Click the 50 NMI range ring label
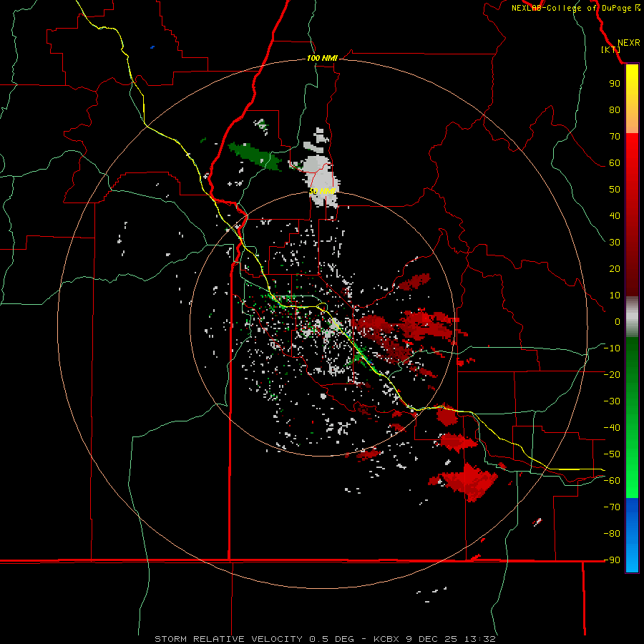 [x=322, y=191]
